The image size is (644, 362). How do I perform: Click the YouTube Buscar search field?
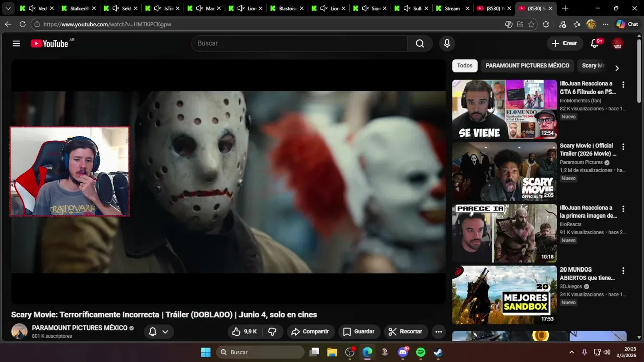pyautogui.click(x=299, y=43)
